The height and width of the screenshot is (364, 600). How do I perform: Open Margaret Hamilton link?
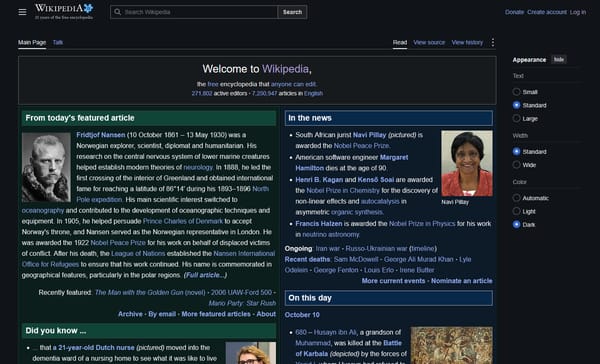(x=352, y=163)
